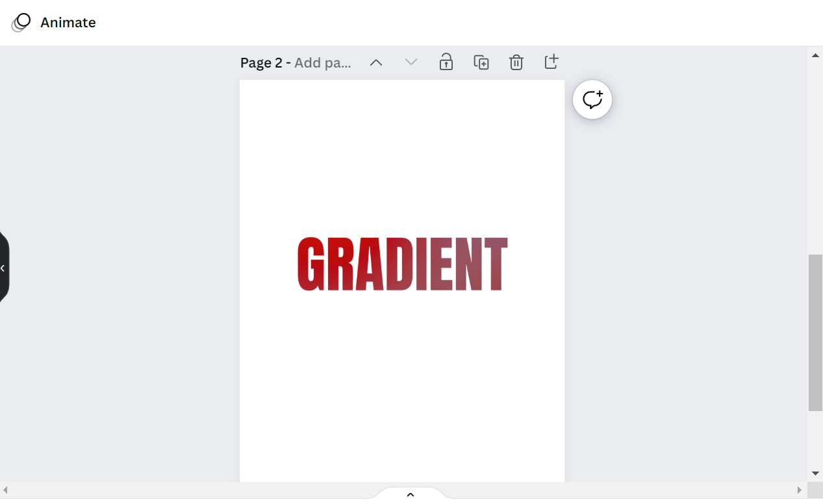Click the vertical scrollbar down arrow

coord(815,473)
